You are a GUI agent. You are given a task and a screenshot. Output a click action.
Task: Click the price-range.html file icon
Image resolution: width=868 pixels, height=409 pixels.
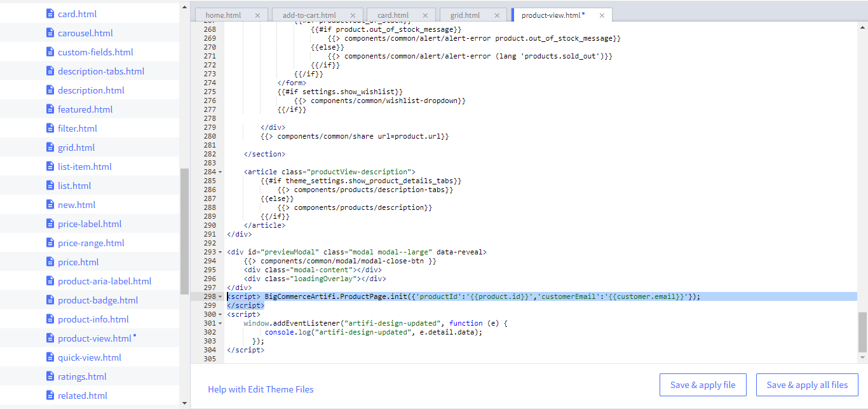pyautogui.click(x=50, y=242)
